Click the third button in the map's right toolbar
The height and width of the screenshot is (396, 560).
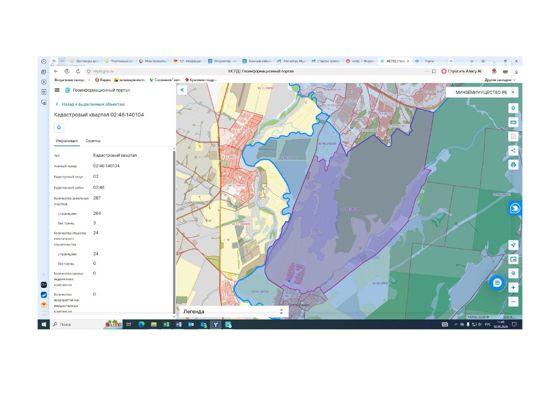[513, 136]
